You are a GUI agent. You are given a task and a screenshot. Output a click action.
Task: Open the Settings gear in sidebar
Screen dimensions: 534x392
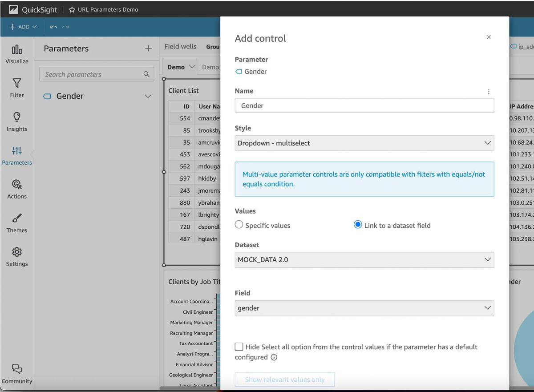point(16,252)
